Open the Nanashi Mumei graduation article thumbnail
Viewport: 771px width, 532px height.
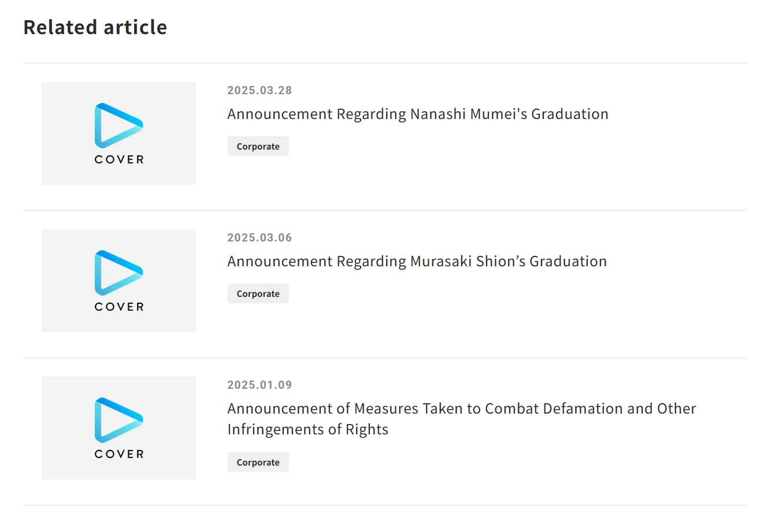coord(118,133)
